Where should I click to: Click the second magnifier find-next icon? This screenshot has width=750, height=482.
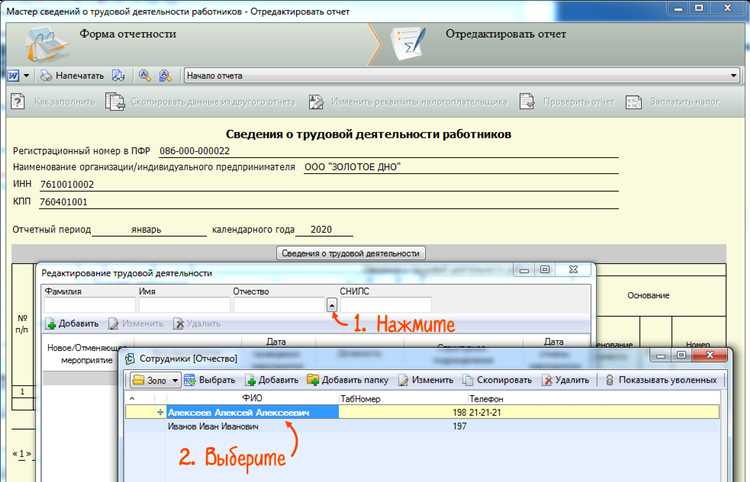pos(165,76)
